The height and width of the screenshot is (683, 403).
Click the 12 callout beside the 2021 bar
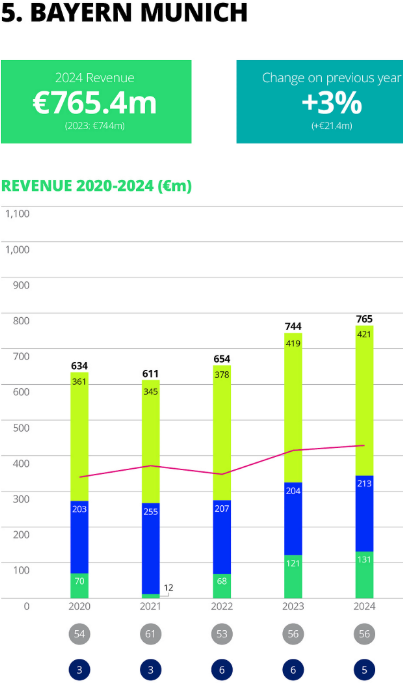click(x=168, y=588)
